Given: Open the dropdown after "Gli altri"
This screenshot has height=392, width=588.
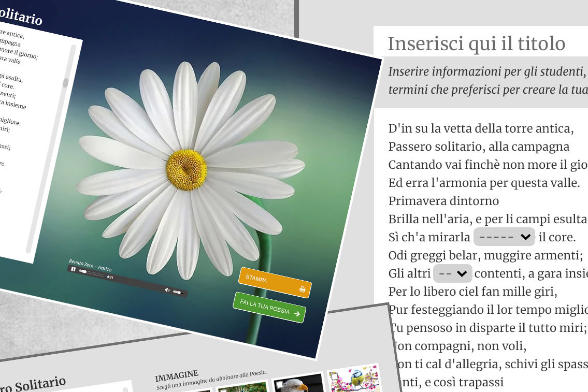Looking at the screenshot, I should pos(452,273).
